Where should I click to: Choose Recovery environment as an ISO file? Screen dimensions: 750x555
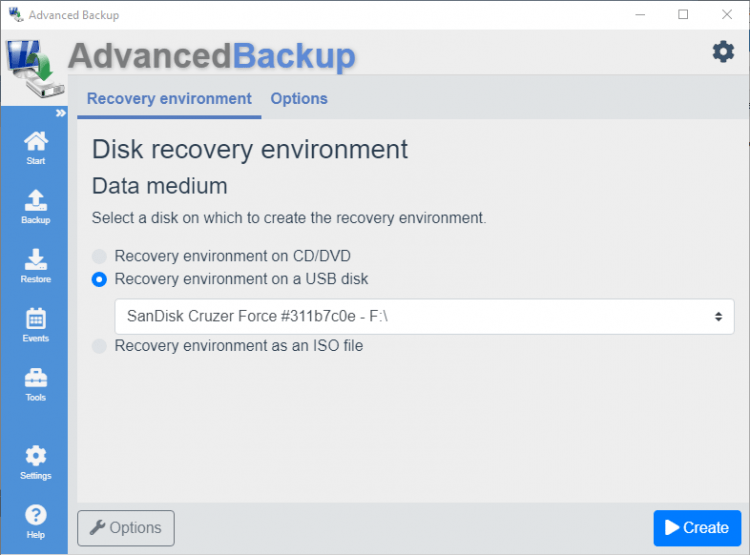click(99, 346)
